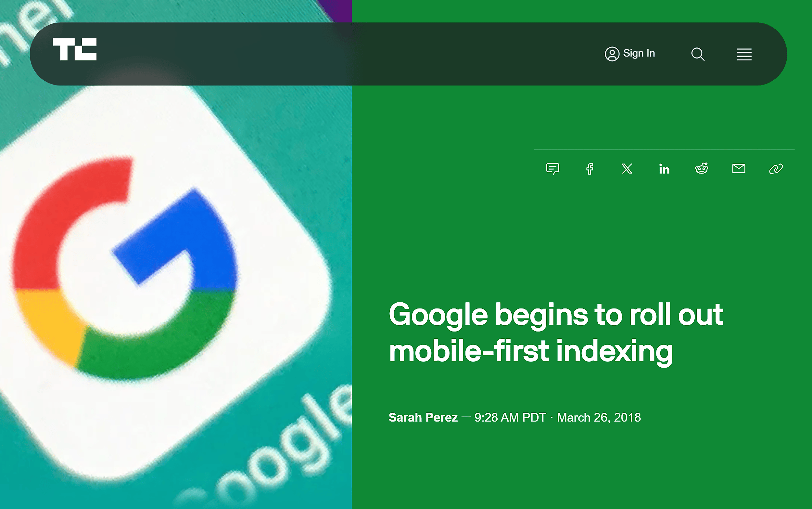Copy article link with chain icon
Viewport: 812px width, 509px height.
(x=776, y=169)
